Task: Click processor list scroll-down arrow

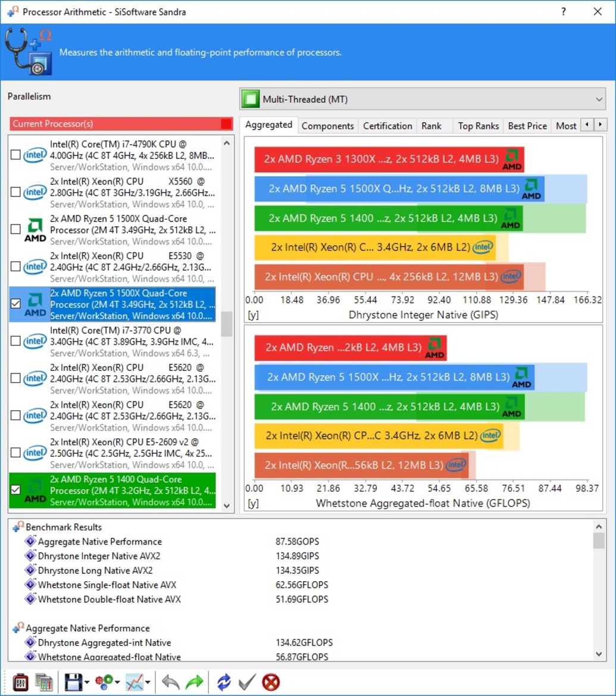Action: click(227, 505)
